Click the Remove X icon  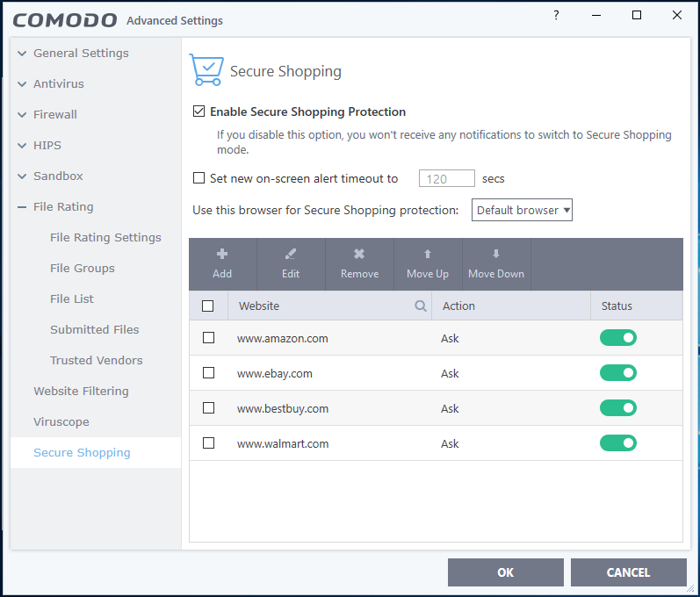tap(359, 255)
